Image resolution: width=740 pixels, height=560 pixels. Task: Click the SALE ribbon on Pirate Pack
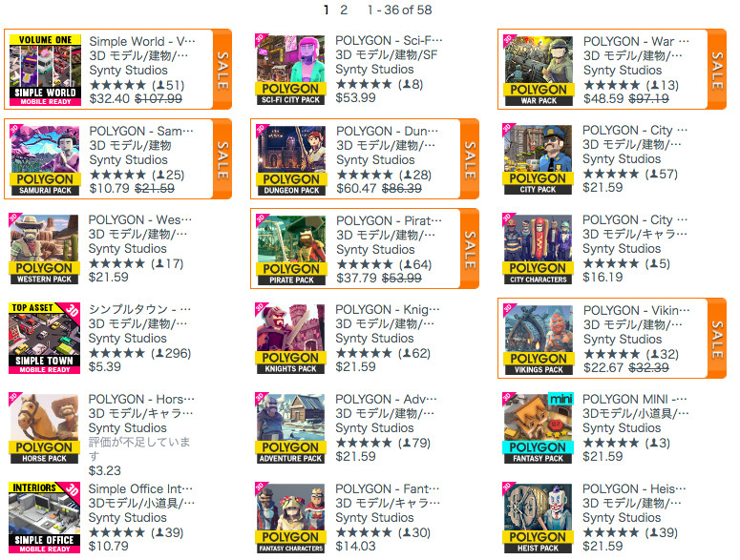(x=470, y=248)
